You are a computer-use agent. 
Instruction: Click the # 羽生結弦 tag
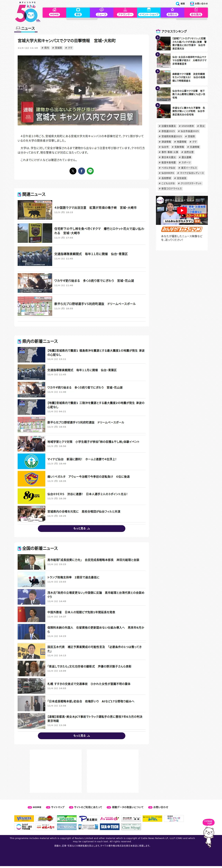point(180,178)
